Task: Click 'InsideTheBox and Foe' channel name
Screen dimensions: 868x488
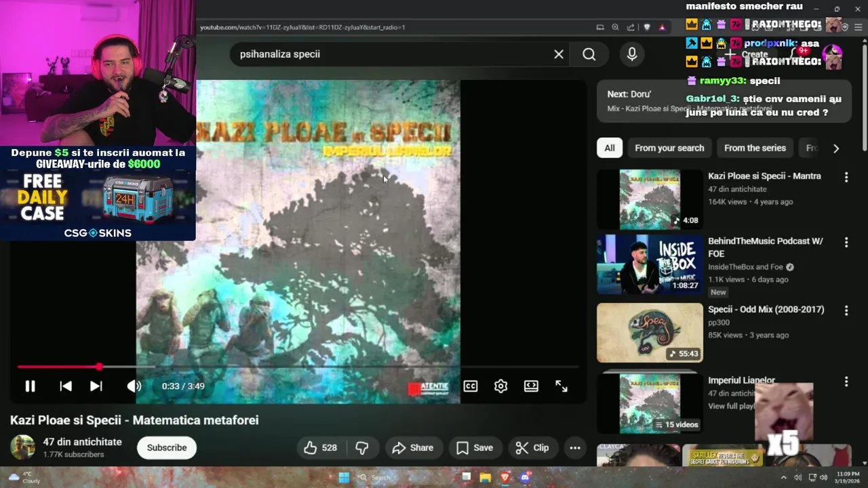Action: [745, 267]
